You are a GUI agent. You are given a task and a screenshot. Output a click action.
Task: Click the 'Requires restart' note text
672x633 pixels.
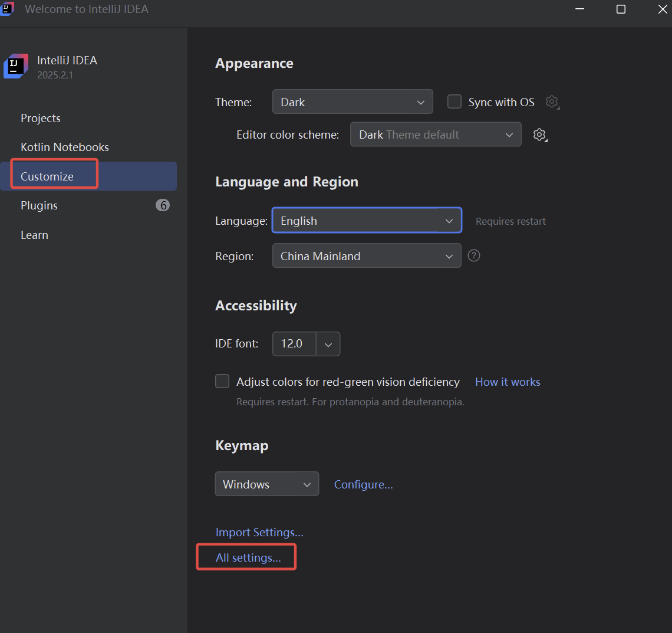[510, 221]
